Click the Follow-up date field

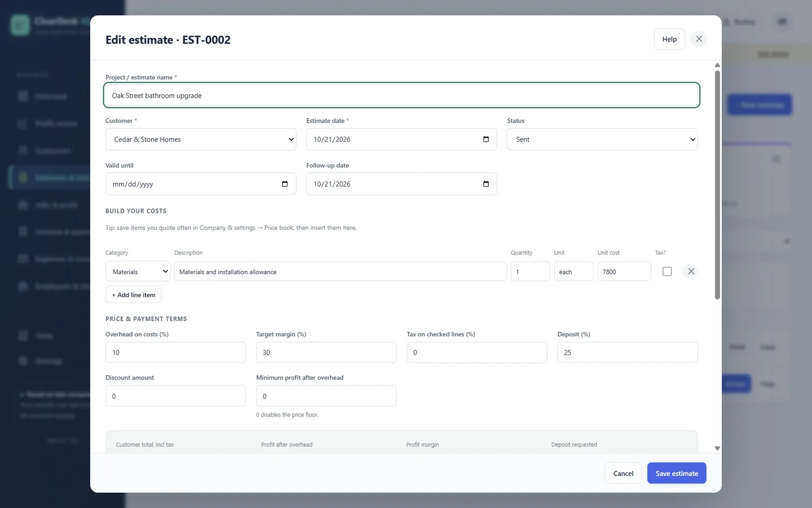click(x=401, y=184)
